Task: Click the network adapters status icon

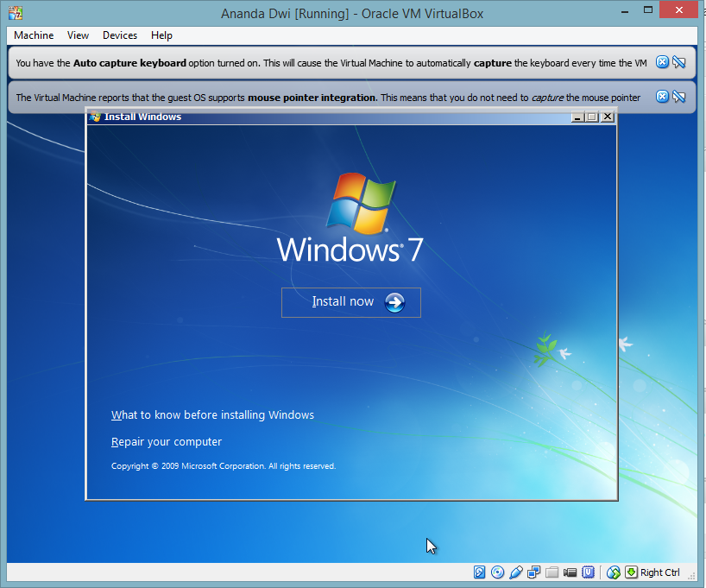Action: (534, 572)
